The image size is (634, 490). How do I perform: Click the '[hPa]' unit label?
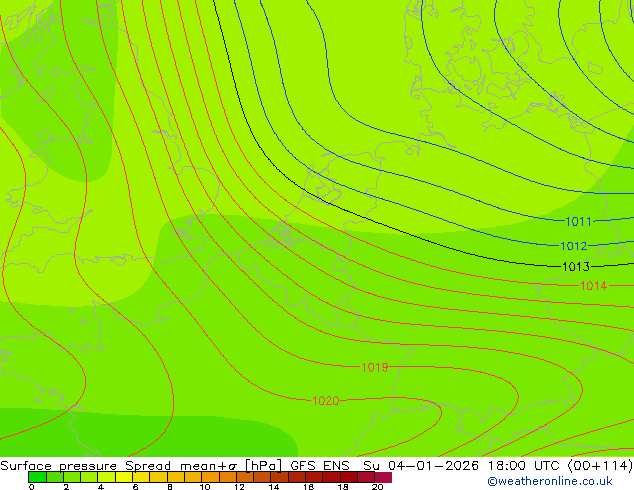pos(263,466)
